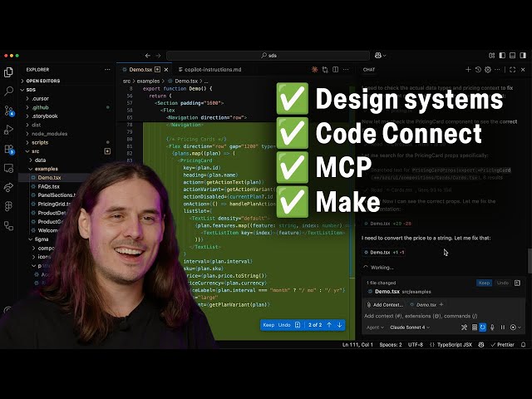Start a new chat with plus icon
The image size is (532, 399).
[468, 70]
